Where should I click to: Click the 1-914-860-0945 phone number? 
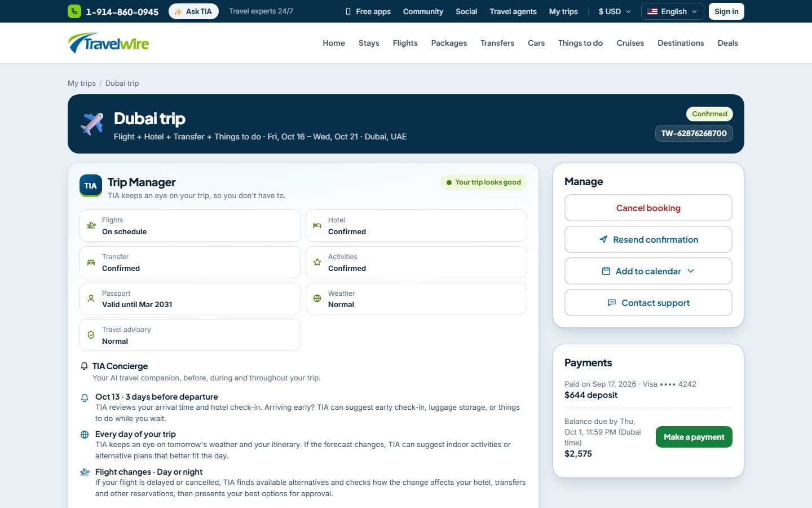[x=122, y=12]
